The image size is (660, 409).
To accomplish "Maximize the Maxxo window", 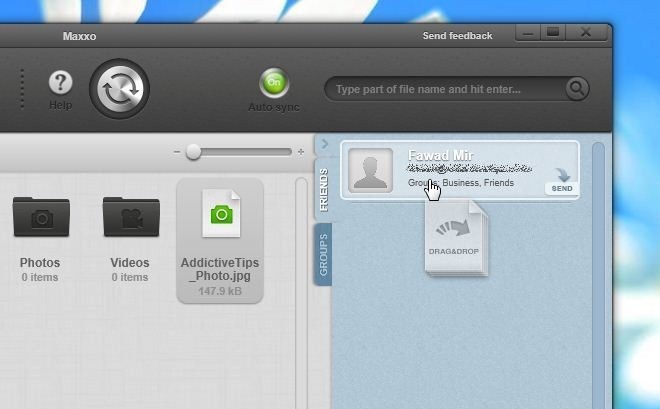I will (553, 32).
